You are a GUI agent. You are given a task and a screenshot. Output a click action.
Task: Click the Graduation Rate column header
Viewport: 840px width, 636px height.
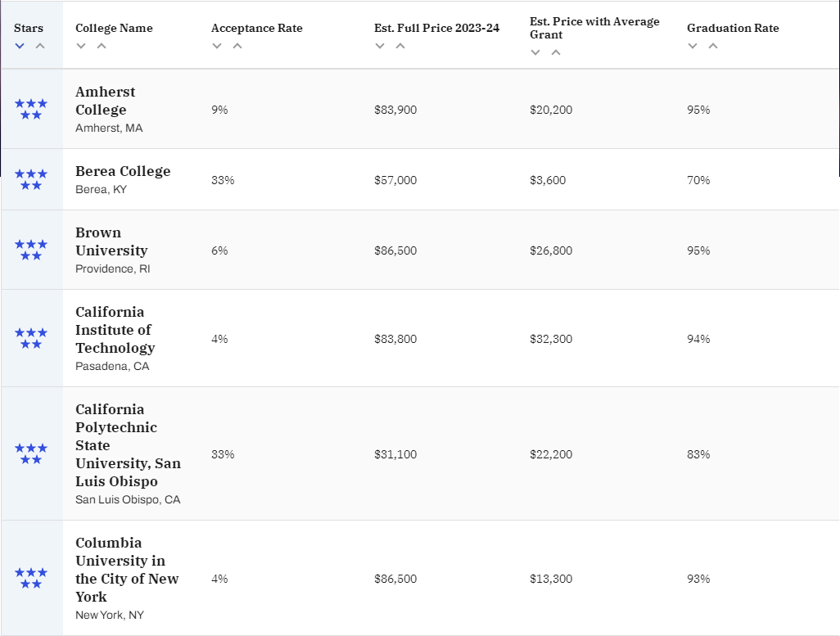coord(733,28)
